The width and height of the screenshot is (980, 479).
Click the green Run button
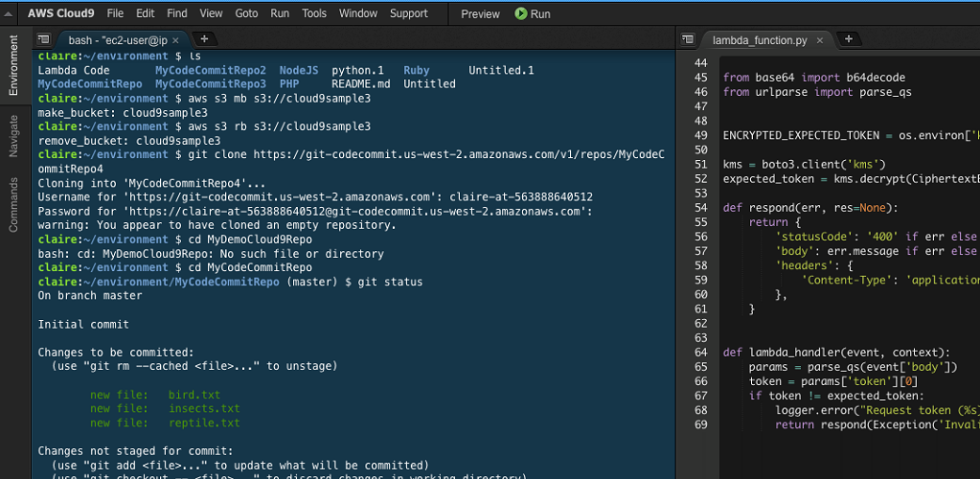point(533,13)
